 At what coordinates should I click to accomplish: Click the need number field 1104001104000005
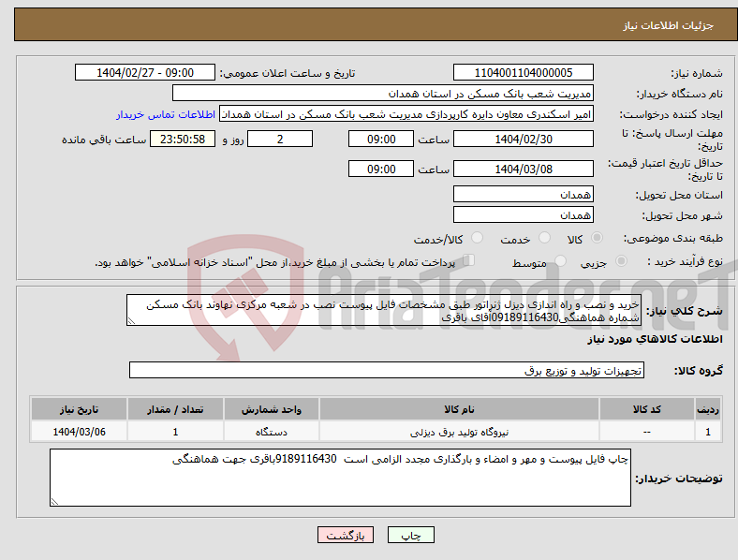[x=524, y=72]
